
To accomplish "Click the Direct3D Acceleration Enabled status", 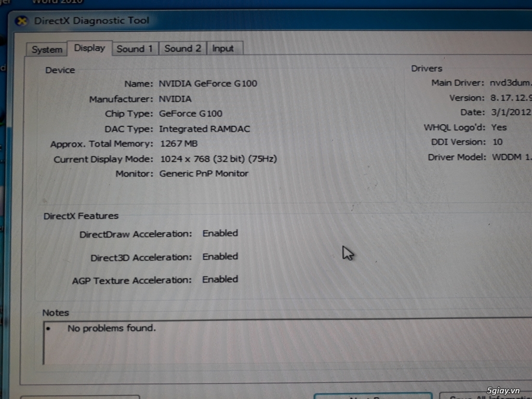I will (220, 257).
